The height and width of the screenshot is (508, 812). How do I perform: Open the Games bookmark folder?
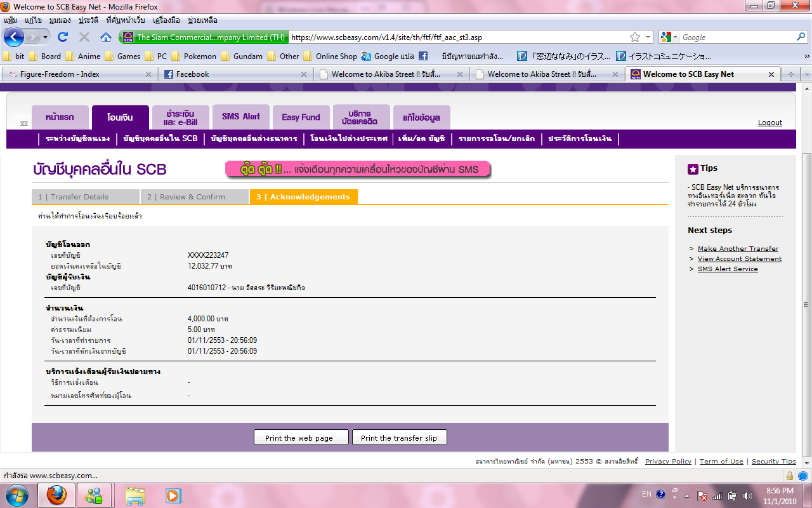point(122,56)
